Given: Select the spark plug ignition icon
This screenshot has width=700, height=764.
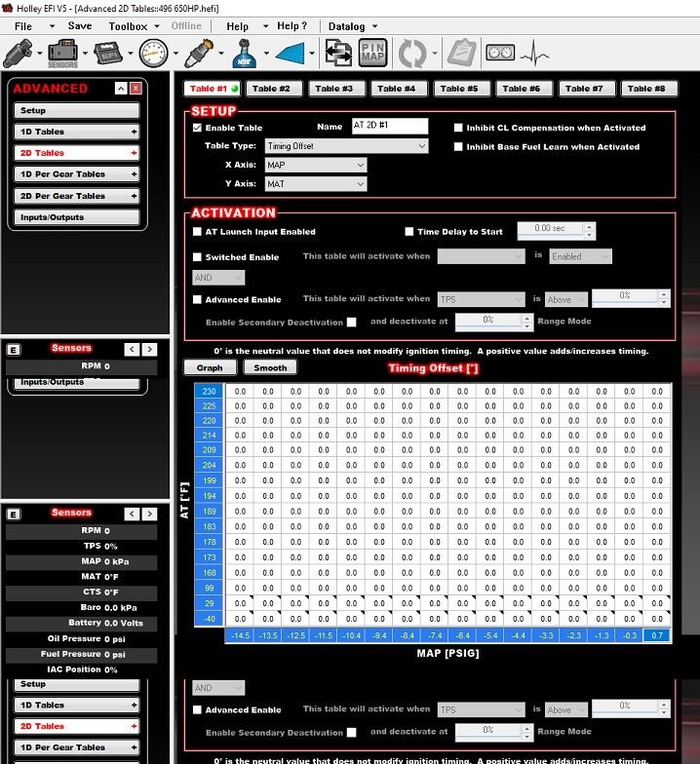Looking at the screenshot, I should (x=199, y=52).
